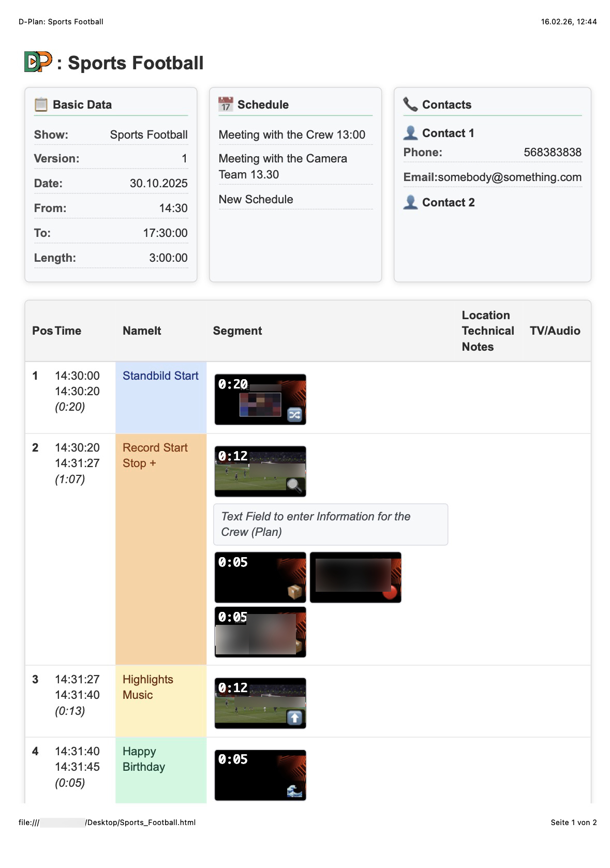The height and width of the screenshot is (868, 610).
Task: Click the Seite 1 von 2 page indicator
Action: (574, 822)
